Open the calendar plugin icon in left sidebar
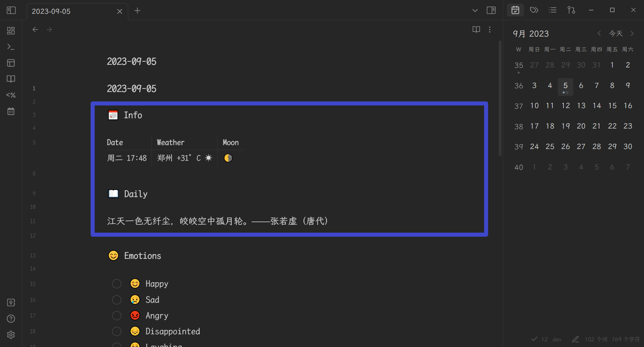The height and width of the screenshot is (347, 644). [11, 111]
